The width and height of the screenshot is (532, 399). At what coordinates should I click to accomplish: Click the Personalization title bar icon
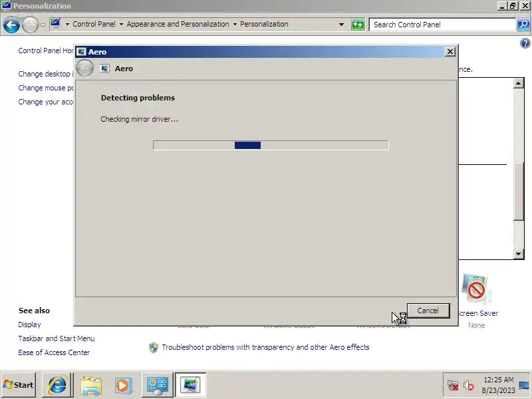pos(7,5)
